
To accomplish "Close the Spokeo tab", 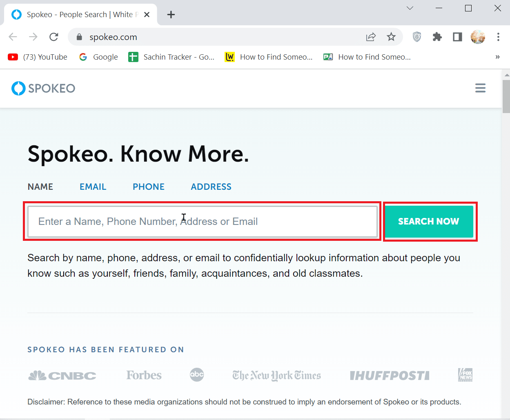I will click(x=147, y=15).
